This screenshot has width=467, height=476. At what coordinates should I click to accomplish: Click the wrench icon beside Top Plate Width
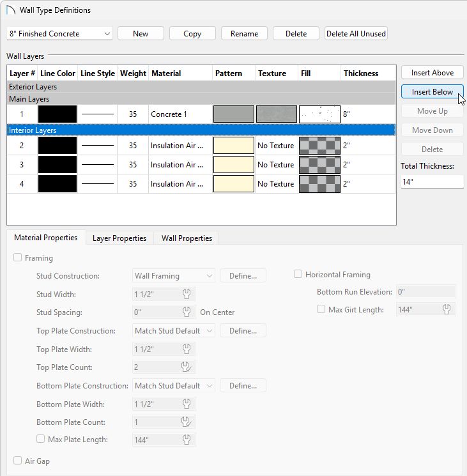187,349
